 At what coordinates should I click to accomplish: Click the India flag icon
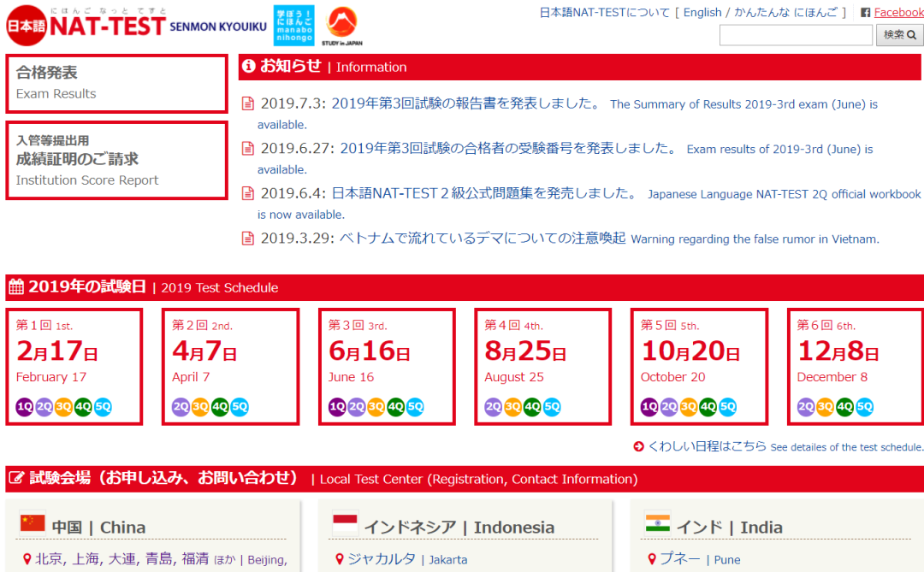[x=658, y=522]
